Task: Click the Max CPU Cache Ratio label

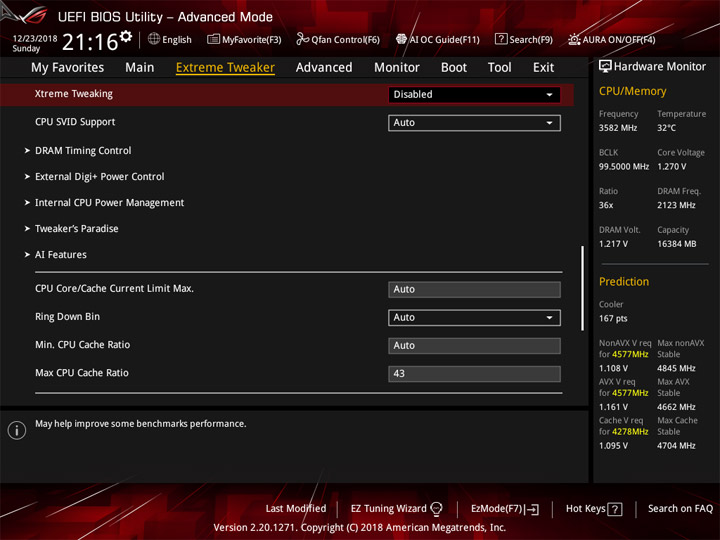Action: (82, 373)
